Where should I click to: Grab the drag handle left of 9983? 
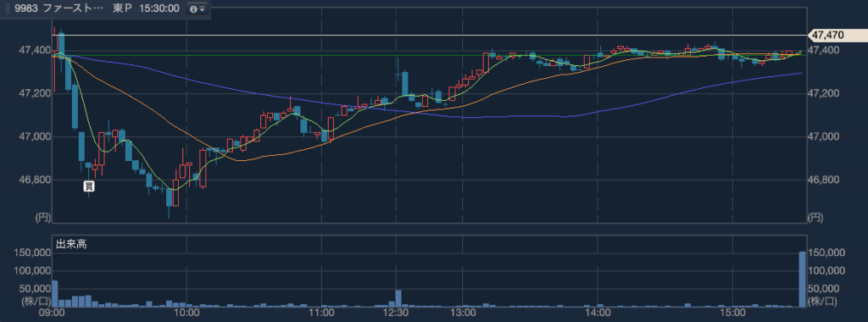7,8
